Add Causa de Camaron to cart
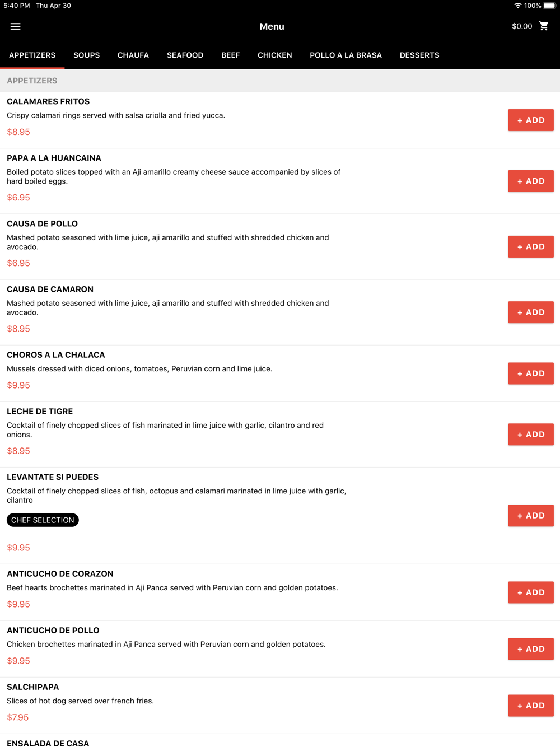 click(x=530, y=312)
